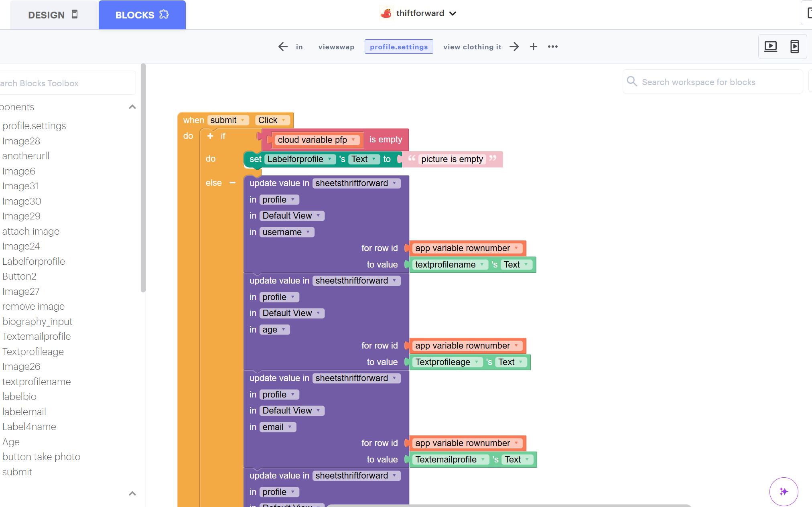Select the viewswap screen tab
The image size is (812, 507).
click(336, 47)
